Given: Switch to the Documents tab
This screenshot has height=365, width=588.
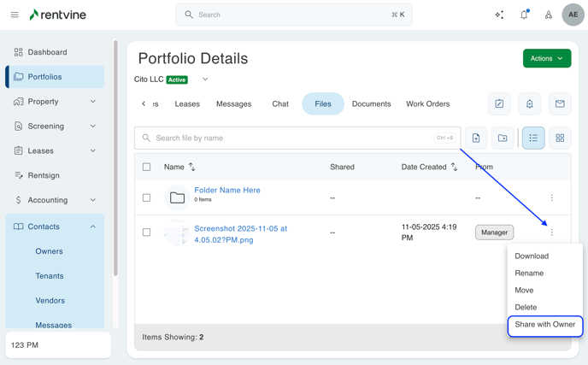Looking at the screenshot, I should [x=371, y=103].
